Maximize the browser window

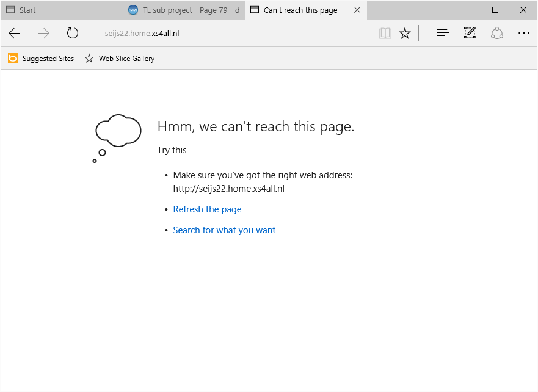click(x=495, y=10)
